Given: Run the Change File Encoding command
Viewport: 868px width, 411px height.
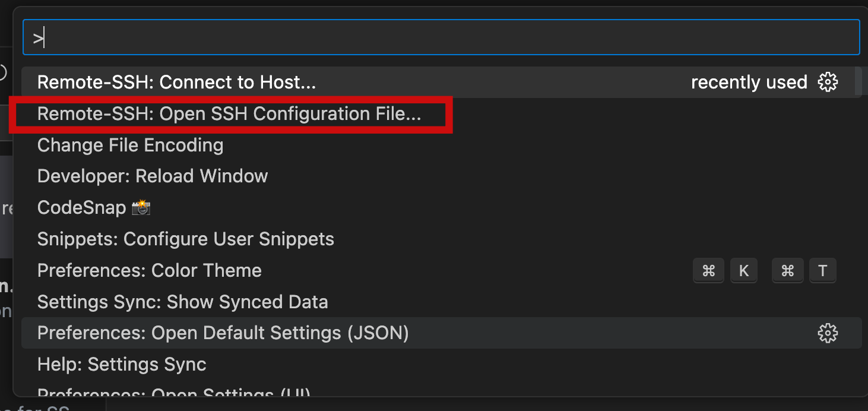Looking at the screenshot, I should click(x=441, y=145).
